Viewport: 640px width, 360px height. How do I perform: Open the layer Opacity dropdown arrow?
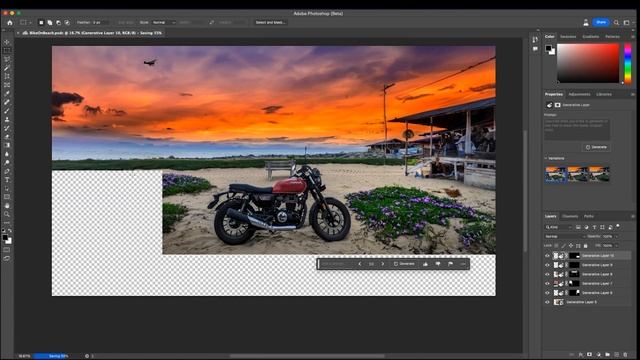pos(616,236)
